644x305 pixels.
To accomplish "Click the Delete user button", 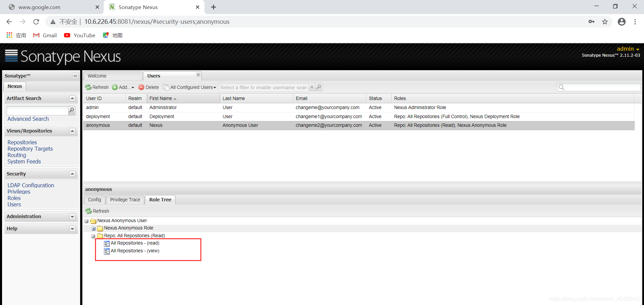I will pos(149,87).
